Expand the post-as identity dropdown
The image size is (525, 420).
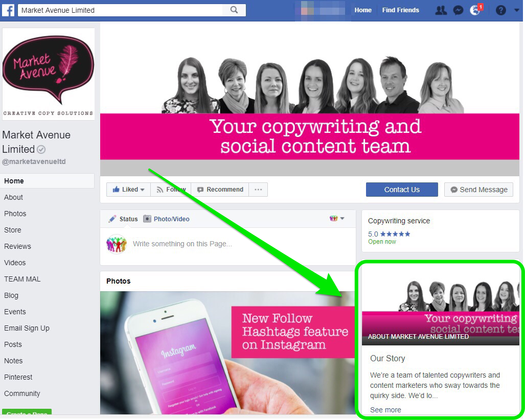337,219
